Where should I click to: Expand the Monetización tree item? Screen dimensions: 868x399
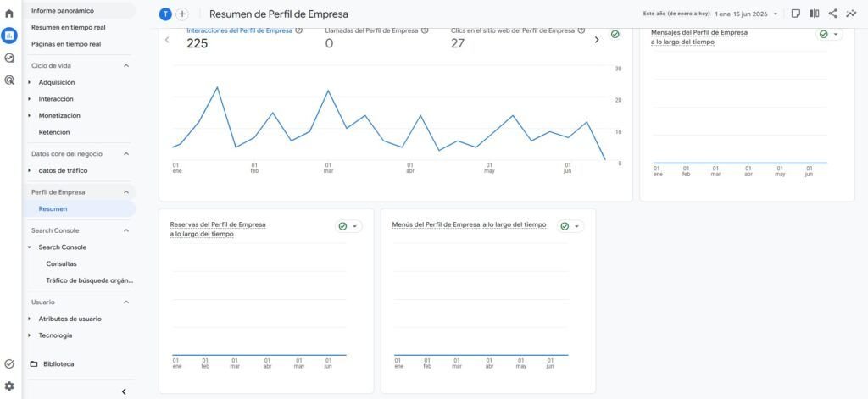tap(30, 116)
